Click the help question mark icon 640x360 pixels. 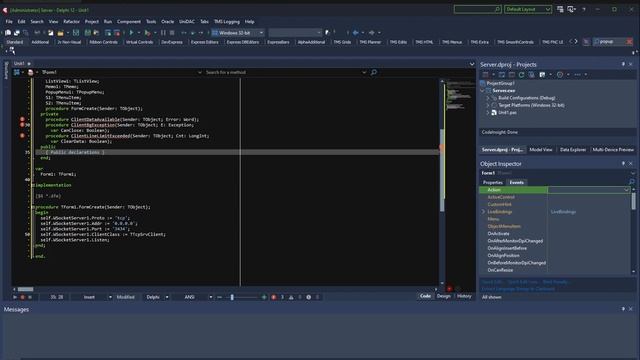point(584,9)
